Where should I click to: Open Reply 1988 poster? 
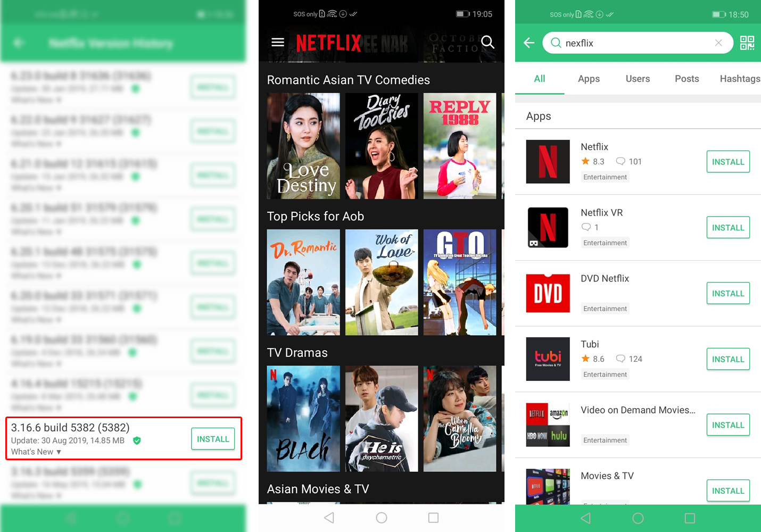(x=460, y=146)
